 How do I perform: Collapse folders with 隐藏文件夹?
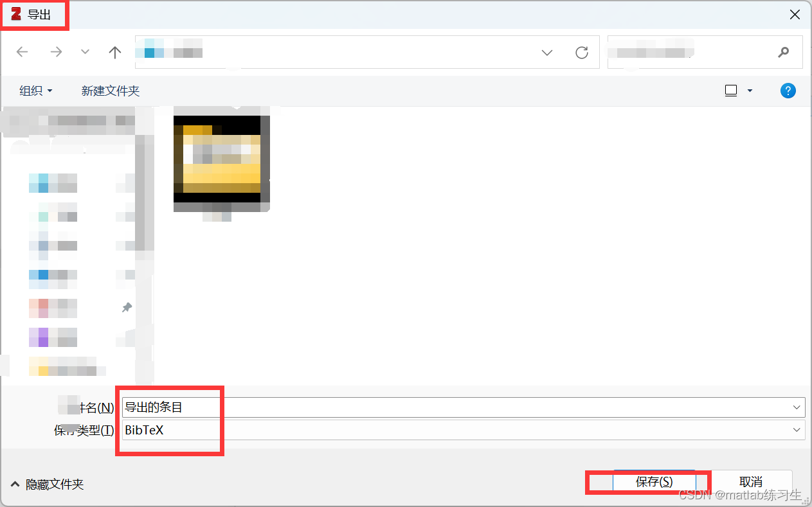(x=48, y=485)
